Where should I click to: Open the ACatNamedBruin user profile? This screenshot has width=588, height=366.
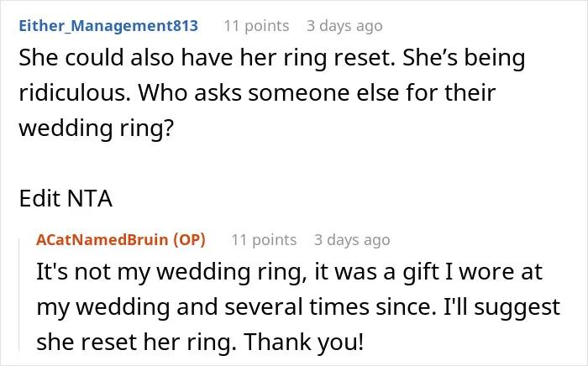coord(102,240)
